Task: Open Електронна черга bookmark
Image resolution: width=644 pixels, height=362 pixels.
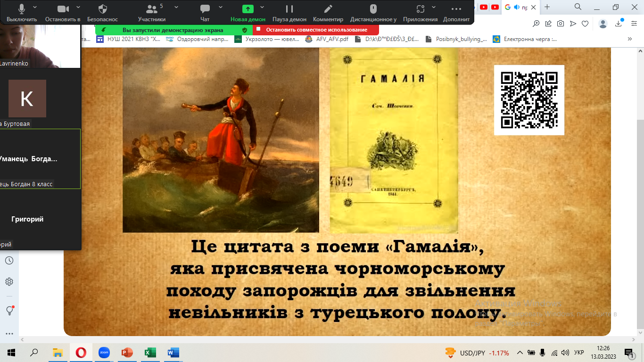Action: pyautogui.click(x=525, y=39)
